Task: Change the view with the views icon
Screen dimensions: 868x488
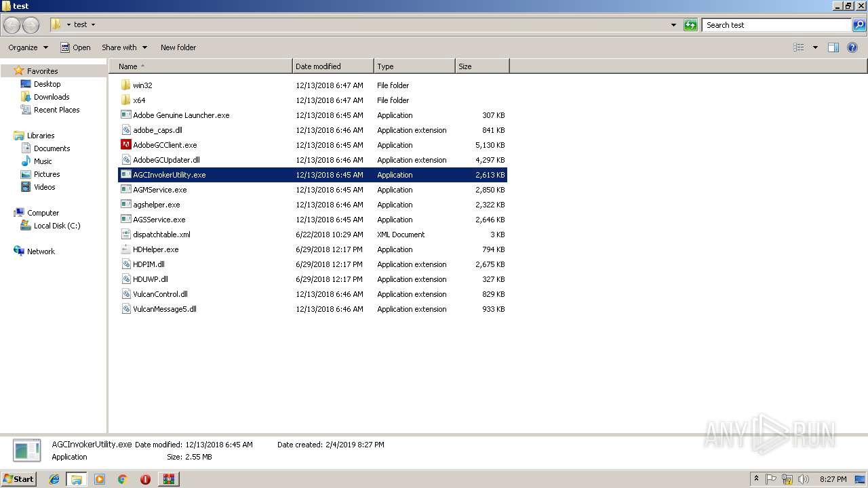Action: coord(799,47)
